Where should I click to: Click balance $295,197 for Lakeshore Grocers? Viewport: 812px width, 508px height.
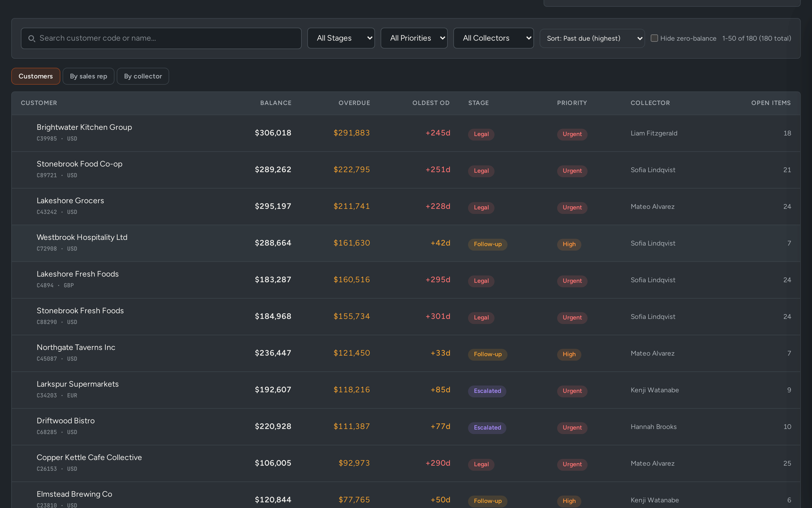(x=273, y=206)
